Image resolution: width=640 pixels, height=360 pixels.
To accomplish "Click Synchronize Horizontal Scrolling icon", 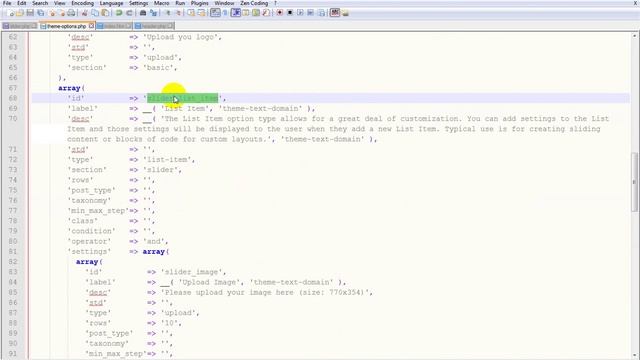I will click(x=201, y=13).
